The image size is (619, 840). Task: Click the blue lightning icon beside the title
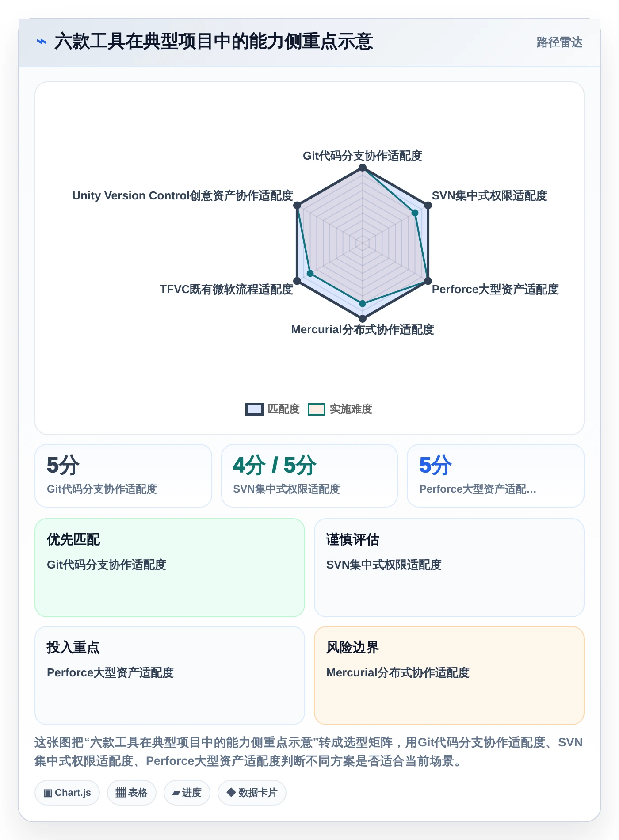point(42,42)
